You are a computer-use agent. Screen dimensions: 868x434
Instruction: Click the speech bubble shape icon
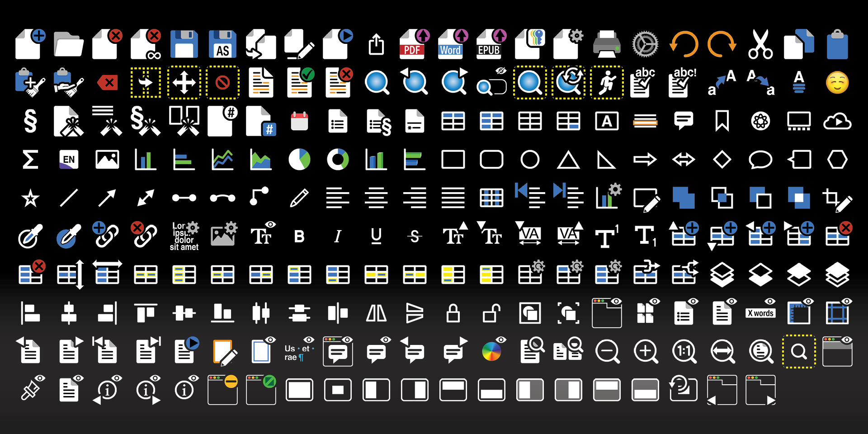tap(760, 160)
